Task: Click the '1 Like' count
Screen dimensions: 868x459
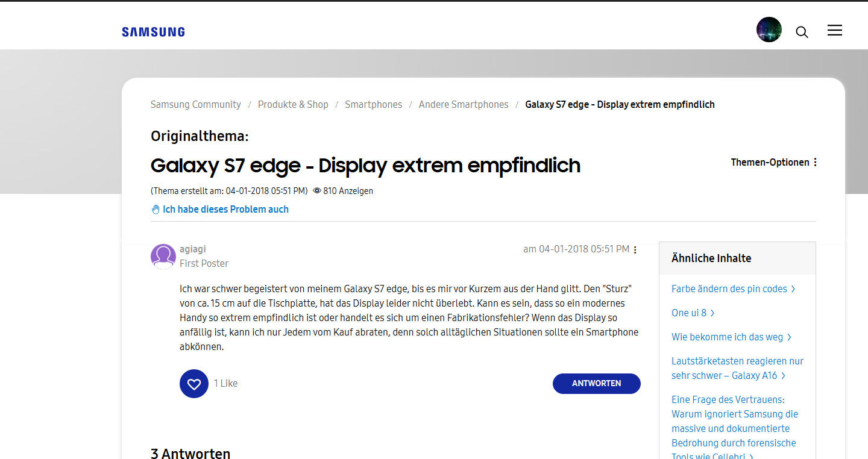Action: [226, 383]
